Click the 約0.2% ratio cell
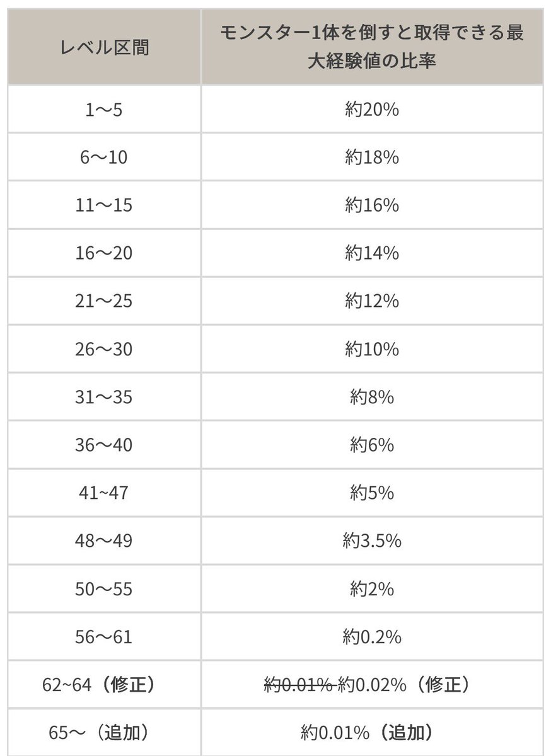 372,636
